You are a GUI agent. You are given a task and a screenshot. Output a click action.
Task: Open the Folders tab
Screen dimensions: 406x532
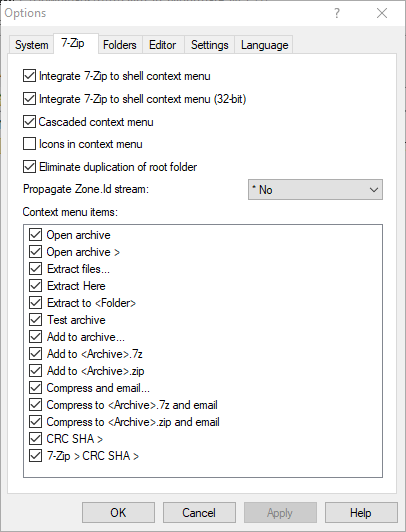(120, 45)
